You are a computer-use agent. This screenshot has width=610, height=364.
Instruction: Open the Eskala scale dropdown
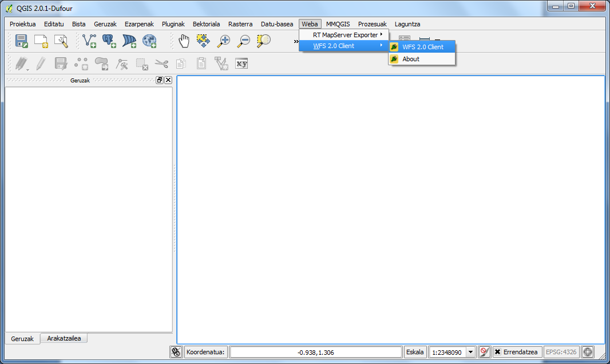(471, 352)
